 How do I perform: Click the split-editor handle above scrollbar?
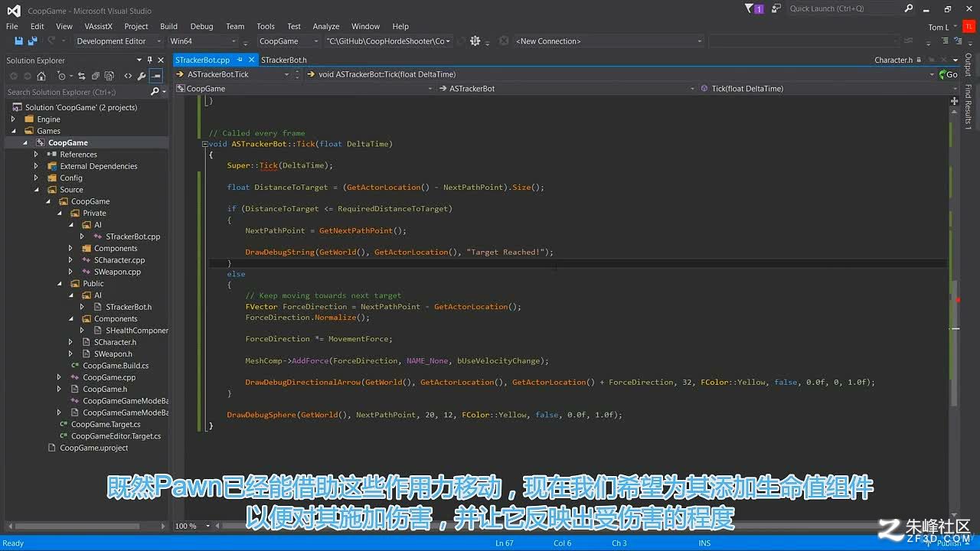(x=954, y=100)
